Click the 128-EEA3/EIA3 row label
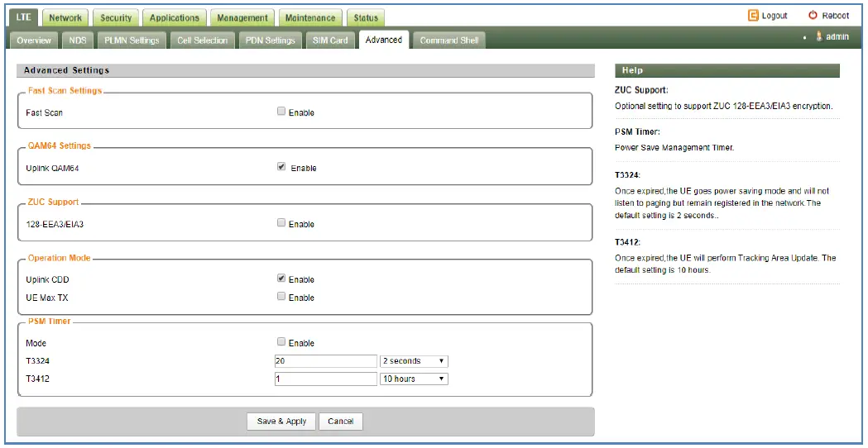 click(x=54, y=225)
